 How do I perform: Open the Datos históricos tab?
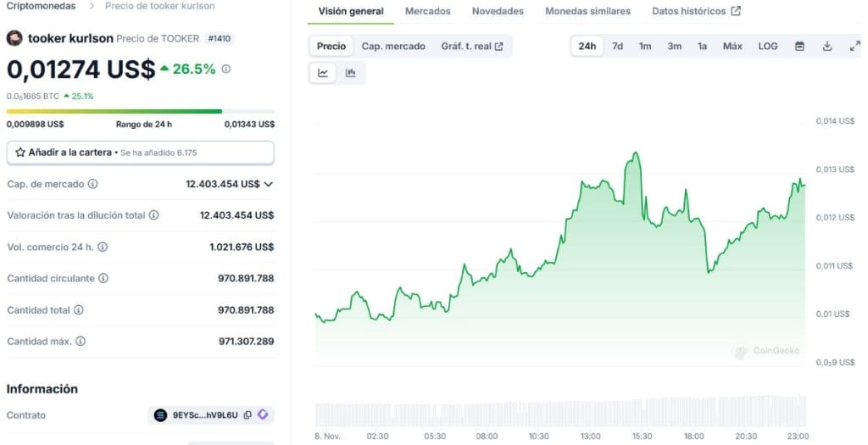696,11
